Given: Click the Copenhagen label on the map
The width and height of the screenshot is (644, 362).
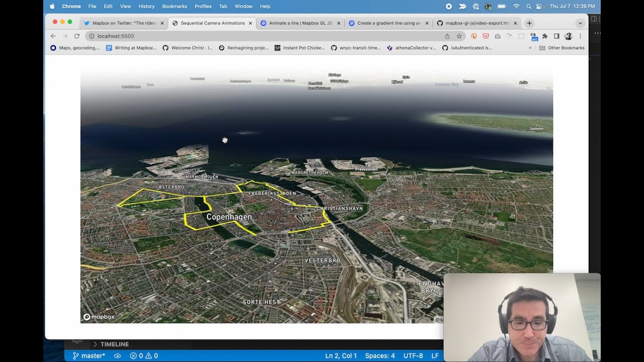Looking at the screenshot, I should pos(229,217).
